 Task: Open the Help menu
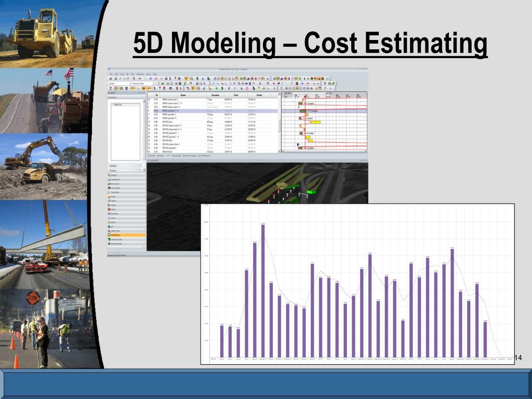point(155,74)
